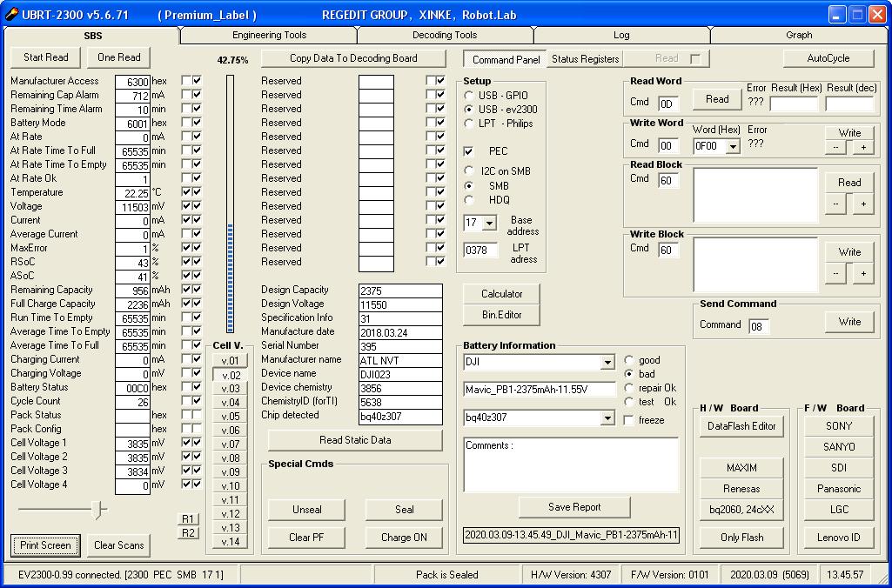
Task: Select the SBS tab
Action: click(x=93, y=36)
